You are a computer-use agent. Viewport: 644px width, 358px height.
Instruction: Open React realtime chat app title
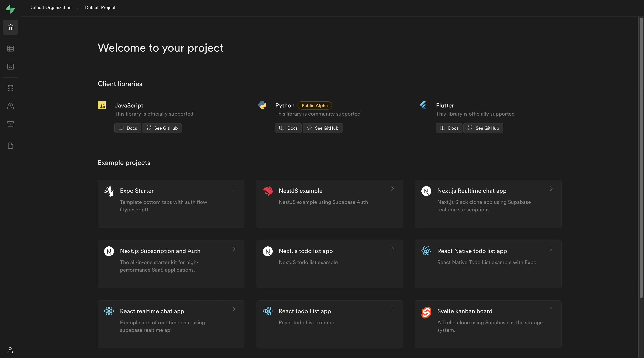point(152,311)
